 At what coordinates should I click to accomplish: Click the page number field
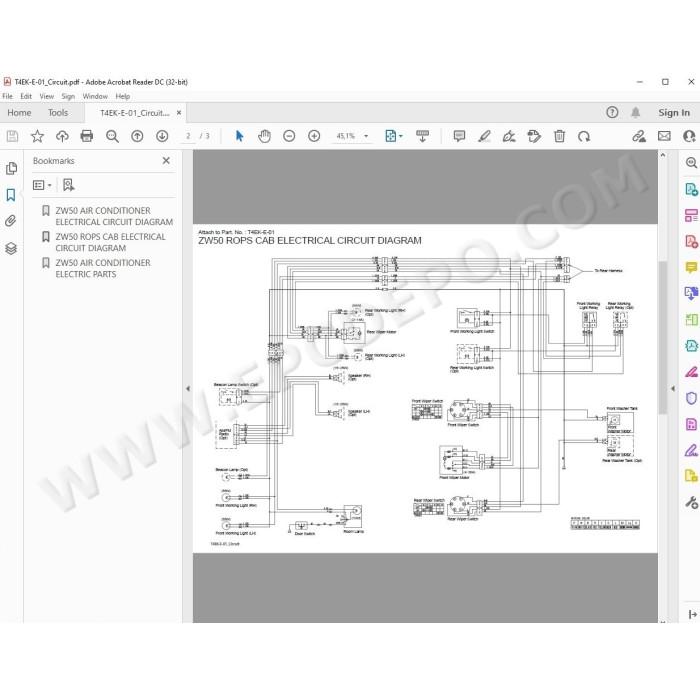coord(188,136)
